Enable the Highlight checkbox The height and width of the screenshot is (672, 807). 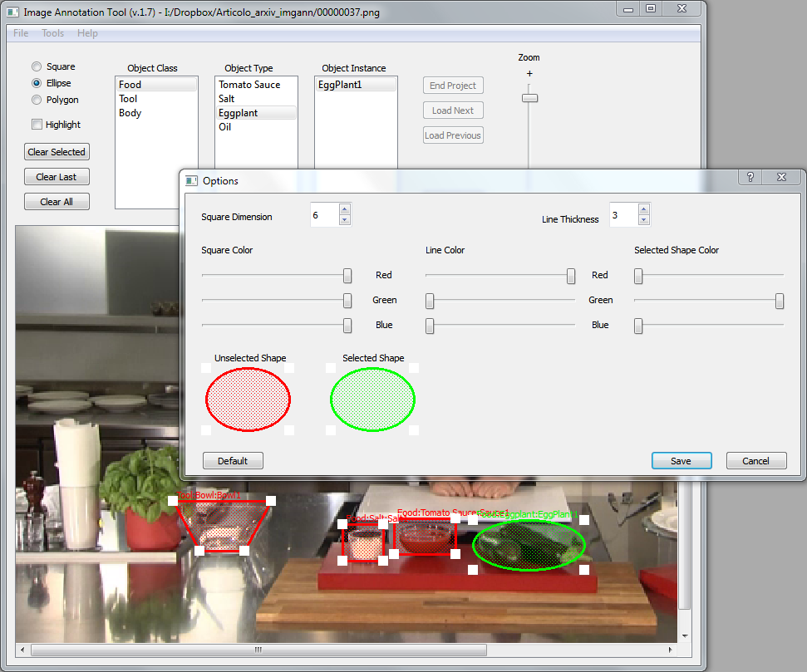tap(37, 125)
